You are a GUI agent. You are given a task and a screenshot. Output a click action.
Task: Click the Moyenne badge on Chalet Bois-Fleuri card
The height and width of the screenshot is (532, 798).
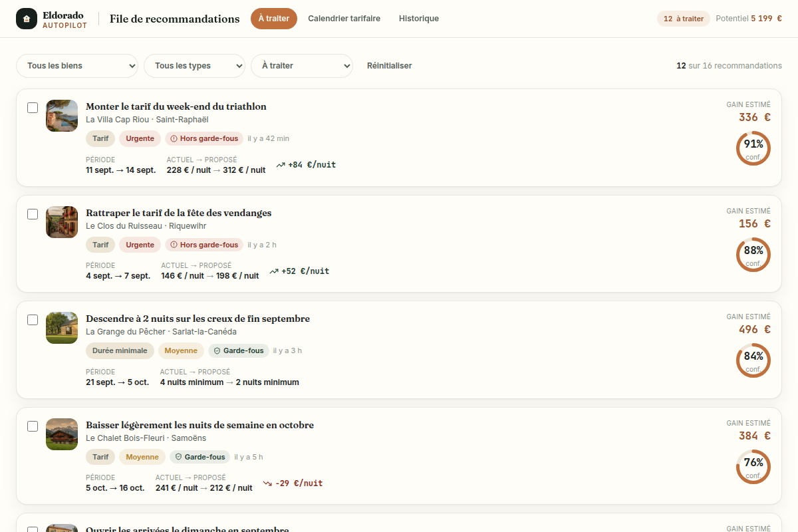click(142, 457)
